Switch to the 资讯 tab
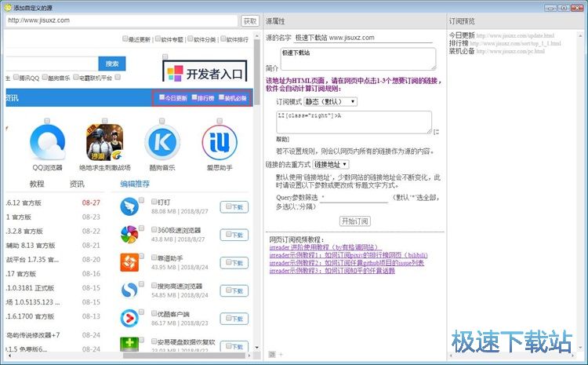588x365 pixels. [77, 184]
